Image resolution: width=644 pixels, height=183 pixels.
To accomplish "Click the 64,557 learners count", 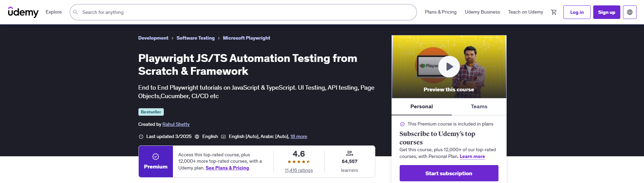I will [x=350, y=161].
